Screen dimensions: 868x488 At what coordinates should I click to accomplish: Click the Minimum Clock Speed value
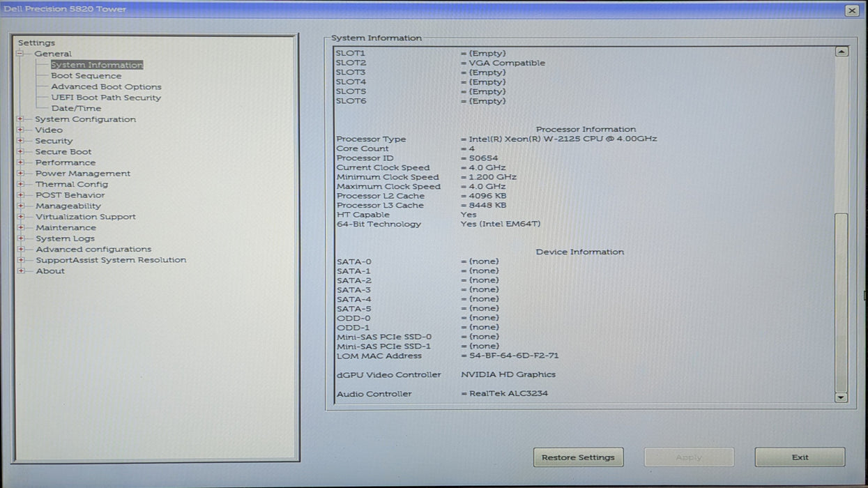tap(492, 177)
